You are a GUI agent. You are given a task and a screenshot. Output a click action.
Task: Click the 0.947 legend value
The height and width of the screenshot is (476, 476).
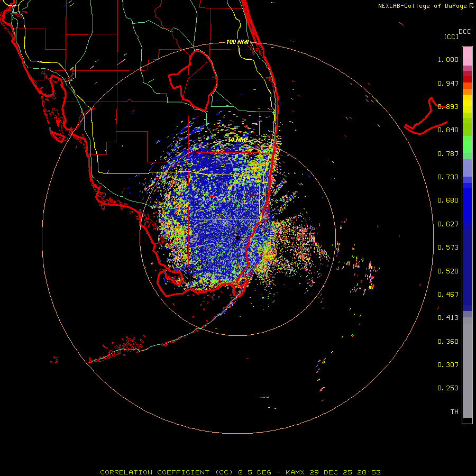point(448,83)
